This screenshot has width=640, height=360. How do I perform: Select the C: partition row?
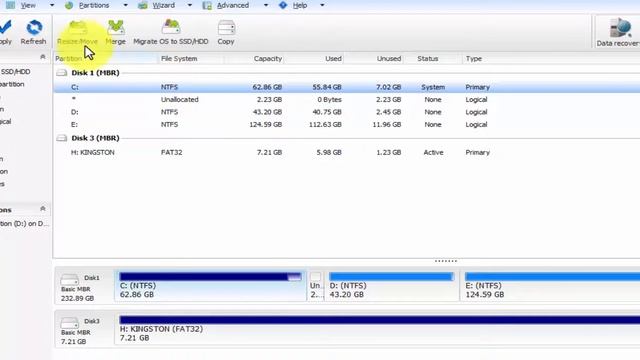coord(347,87)
